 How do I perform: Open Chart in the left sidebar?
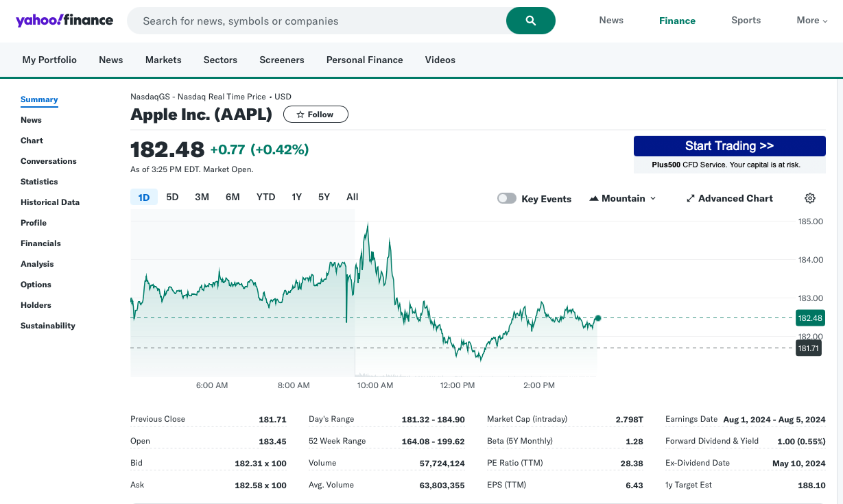pyautogui.click(x=32, y=141)
